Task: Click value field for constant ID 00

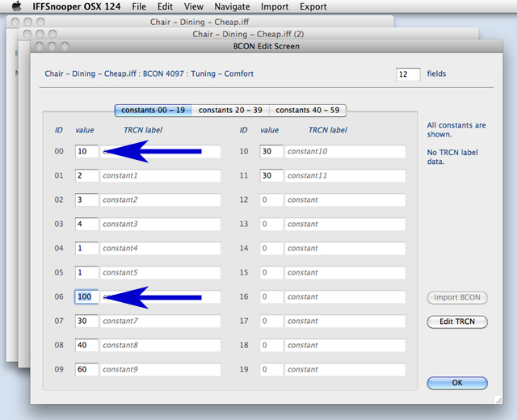Action: pos(86,151)
